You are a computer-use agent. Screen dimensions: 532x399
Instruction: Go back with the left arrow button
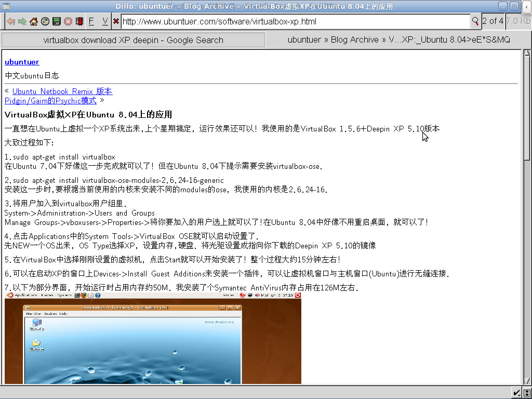pos(11,21)
